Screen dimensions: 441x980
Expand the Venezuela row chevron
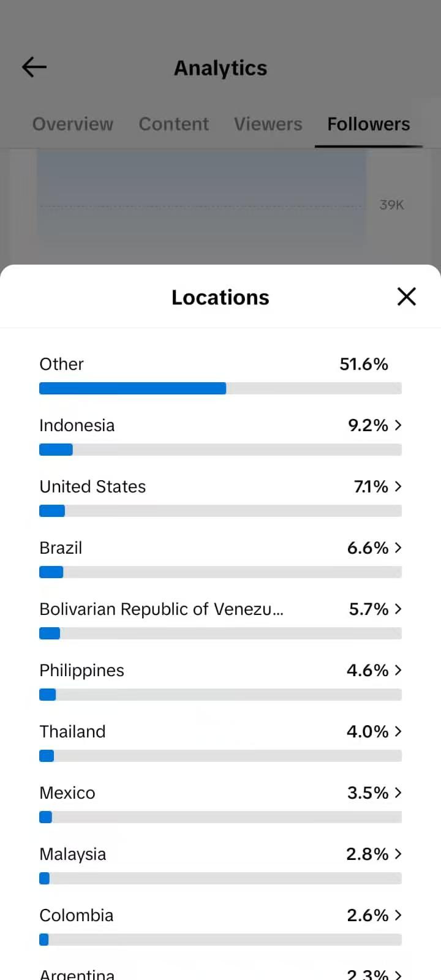(x=398, y=609)
